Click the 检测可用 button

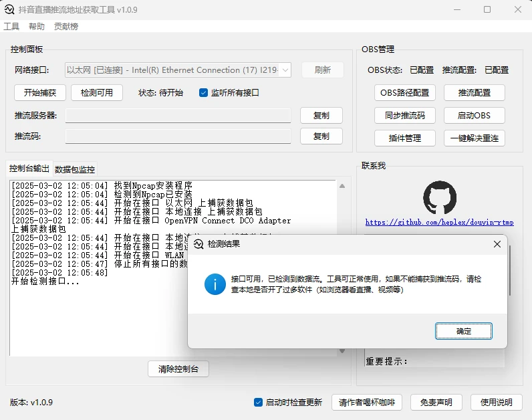pyautogui.click(x=97, y=93)
